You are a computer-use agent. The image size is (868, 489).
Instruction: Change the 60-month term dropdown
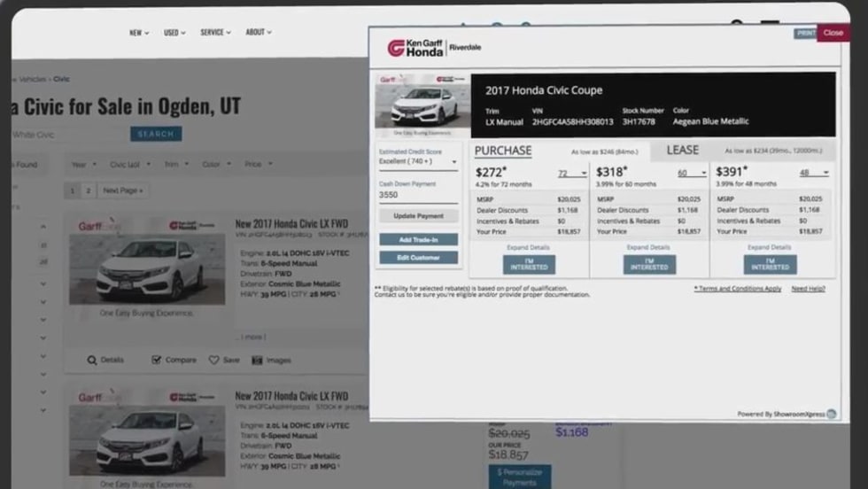pyautogui.click(x=694, y=174)
